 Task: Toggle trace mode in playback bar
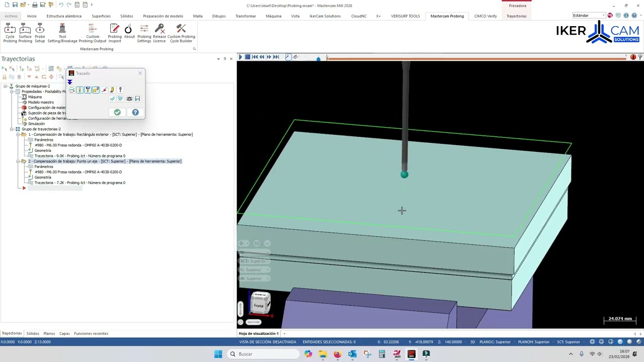288,57
